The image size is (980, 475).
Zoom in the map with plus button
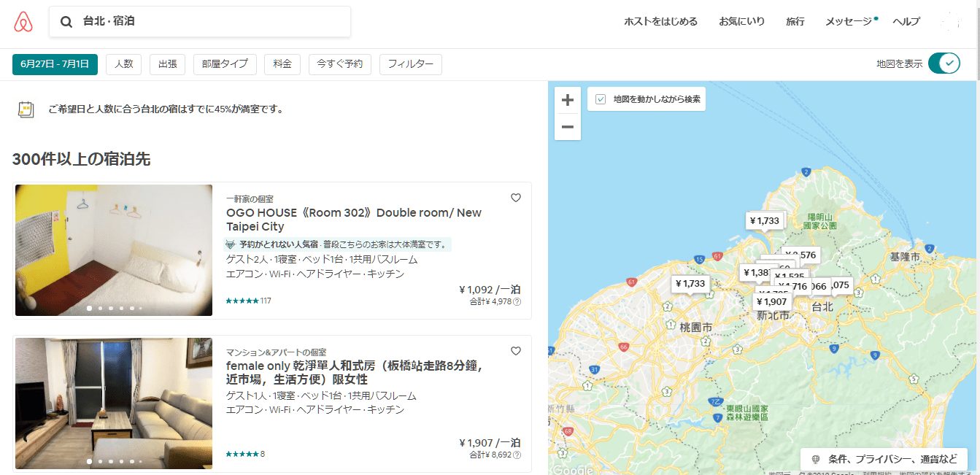pyautogui.click(x=568, y=101)
